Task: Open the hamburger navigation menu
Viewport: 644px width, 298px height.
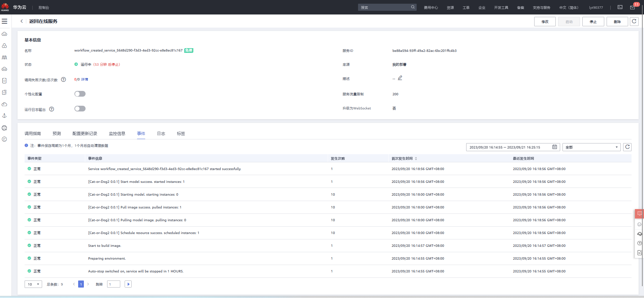Action: 4,21
